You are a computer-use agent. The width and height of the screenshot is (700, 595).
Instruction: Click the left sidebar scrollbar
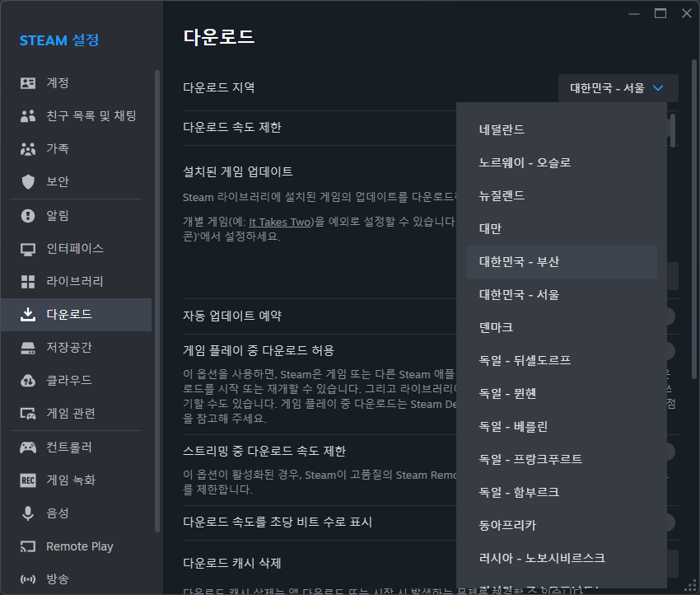157,301
